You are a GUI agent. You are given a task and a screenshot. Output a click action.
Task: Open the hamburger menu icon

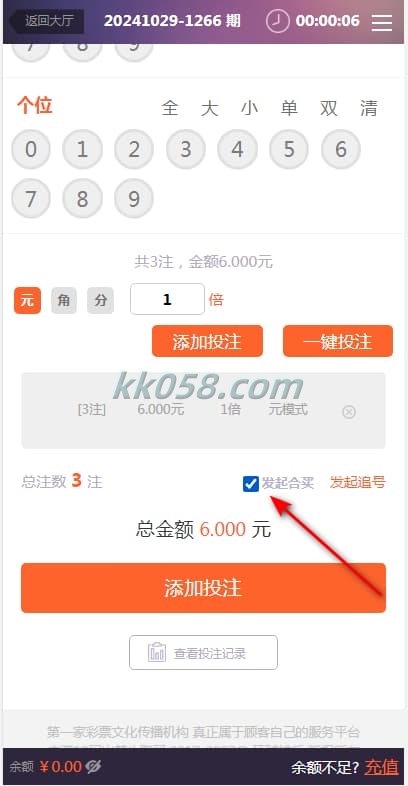pos(381,22)
